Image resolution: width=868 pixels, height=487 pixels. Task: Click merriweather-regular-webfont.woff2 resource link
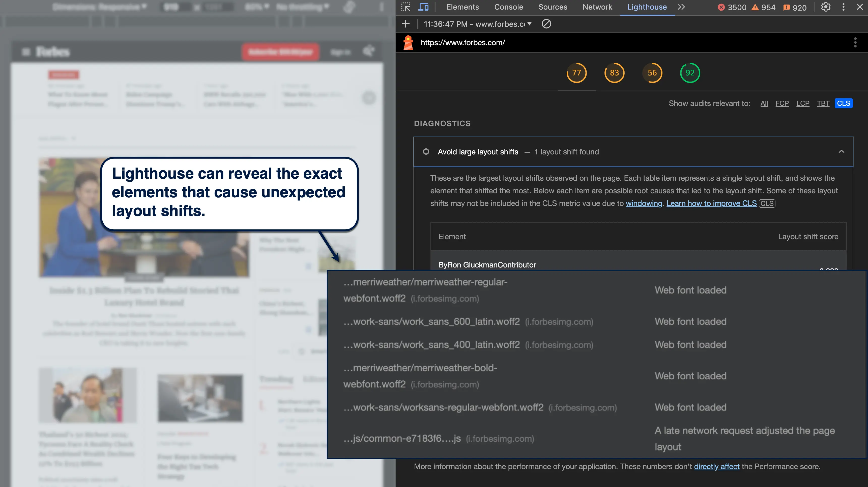click(425, 290)
